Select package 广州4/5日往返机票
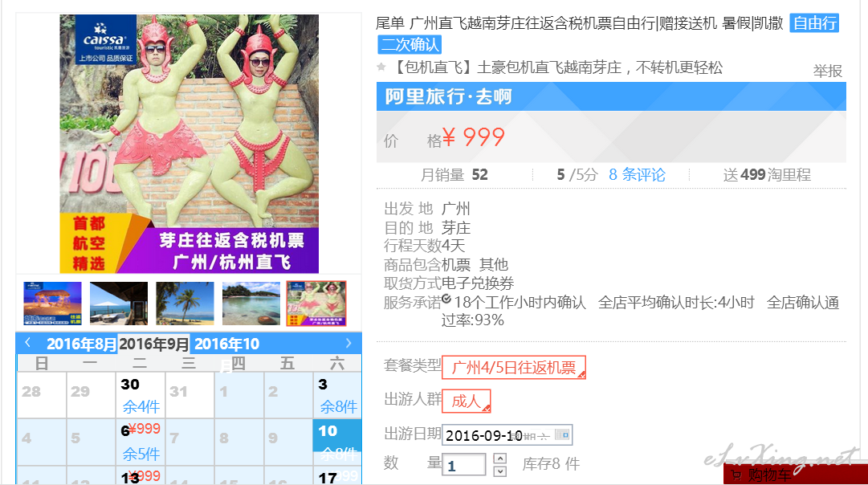 [514, 368]
